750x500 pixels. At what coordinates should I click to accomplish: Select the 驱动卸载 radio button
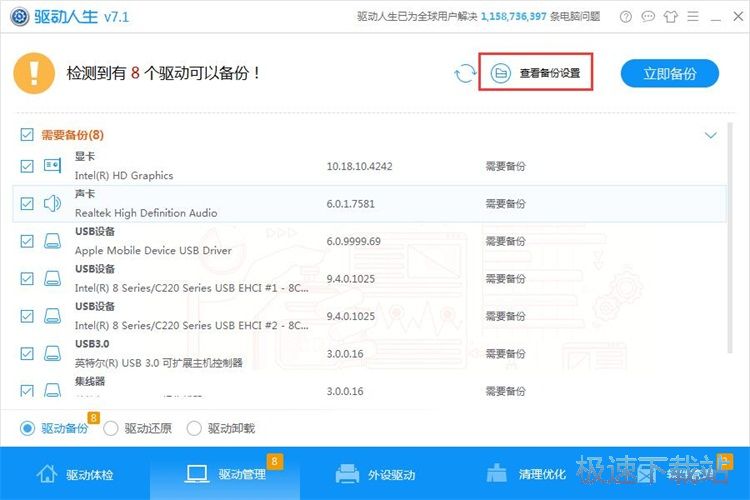click(x=194, y=428)
